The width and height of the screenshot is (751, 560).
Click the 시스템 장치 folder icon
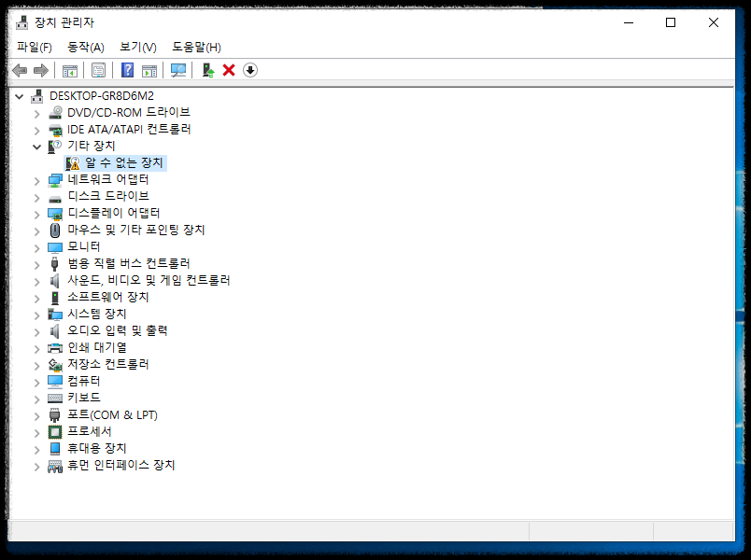(55, 315)
